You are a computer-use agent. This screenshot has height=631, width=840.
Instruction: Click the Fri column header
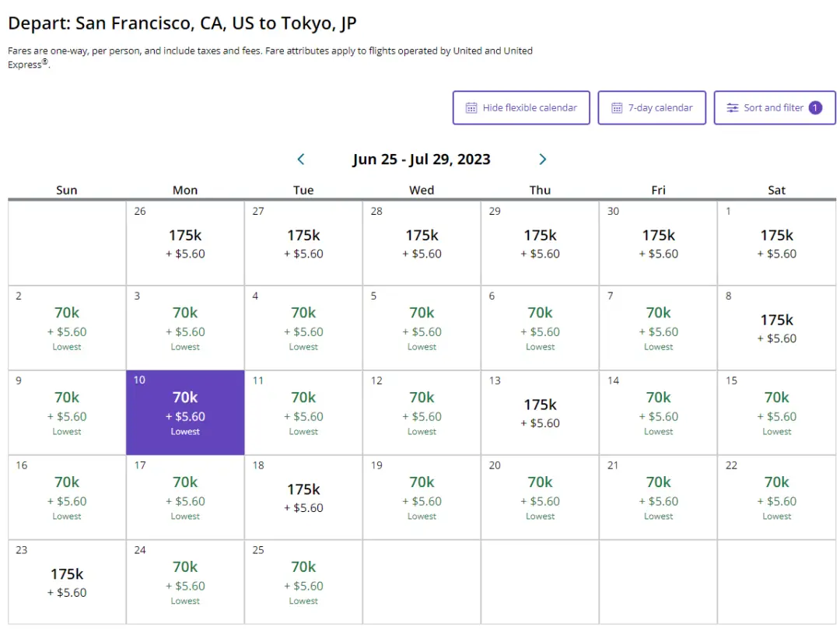[659, 190]
